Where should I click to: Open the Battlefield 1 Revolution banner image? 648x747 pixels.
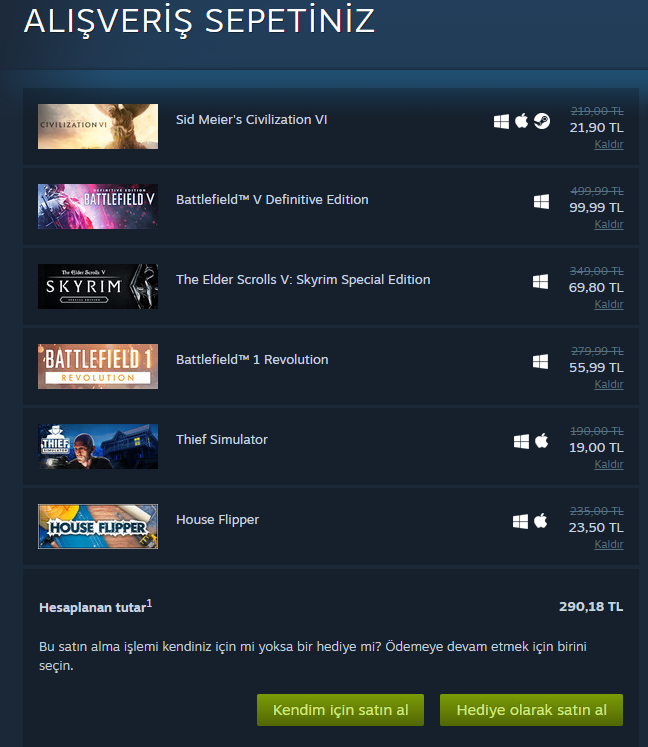[98, 366]
